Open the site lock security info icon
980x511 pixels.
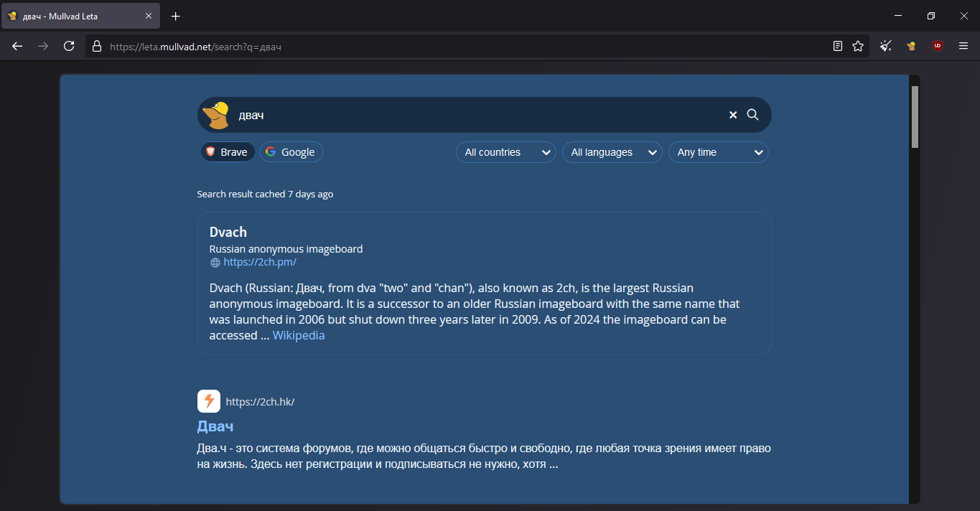tap(97, 46)
